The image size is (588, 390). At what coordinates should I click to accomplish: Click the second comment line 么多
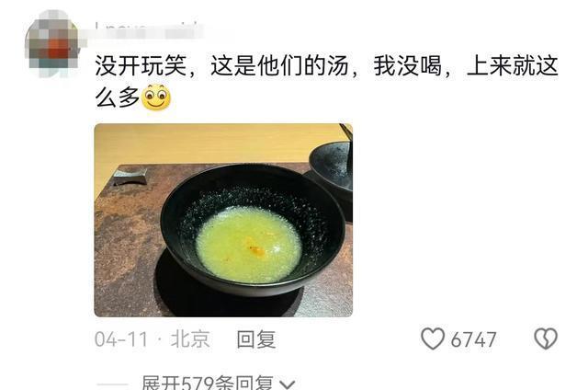click(118, 97)
